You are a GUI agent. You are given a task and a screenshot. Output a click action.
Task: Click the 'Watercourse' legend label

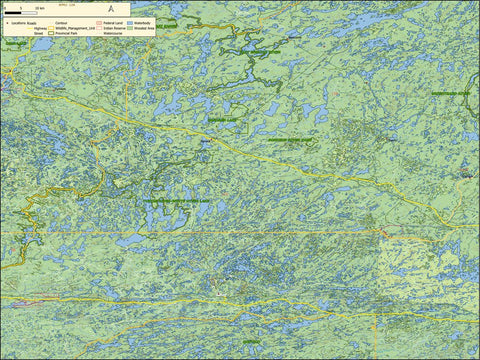coord(113,33)
